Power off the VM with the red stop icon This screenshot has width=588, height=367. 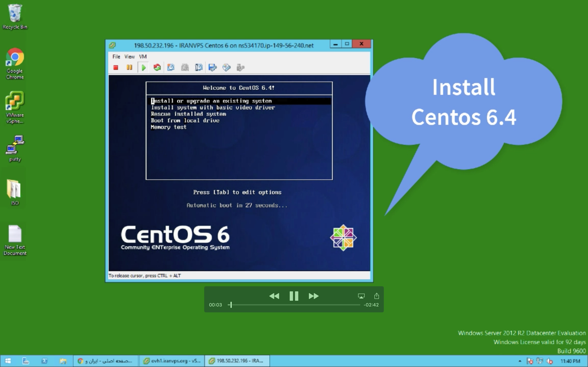click(x=116, y=67)
